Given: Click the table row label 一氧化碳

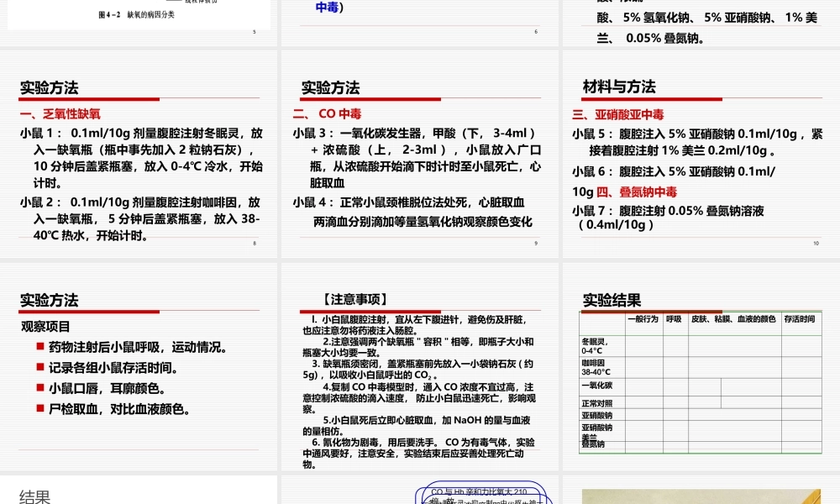Looking at the screenshot, I should [596, 386].
